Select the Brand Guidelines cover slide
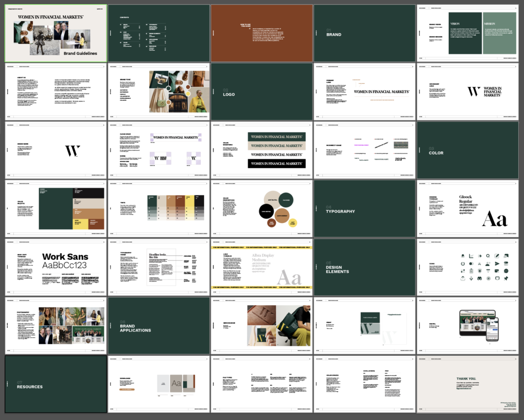The height and width of the screenshot is (420, 524). click(56, 33)
